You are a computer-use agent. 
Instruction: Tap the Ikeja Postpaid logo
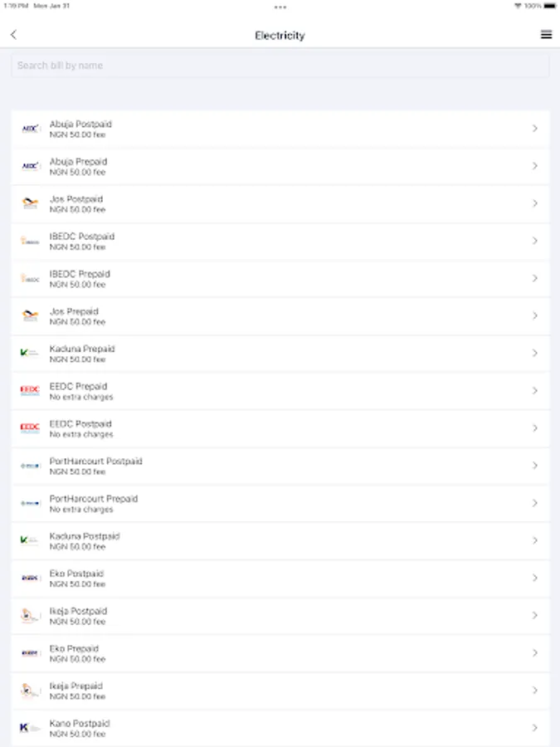point(30,615)
